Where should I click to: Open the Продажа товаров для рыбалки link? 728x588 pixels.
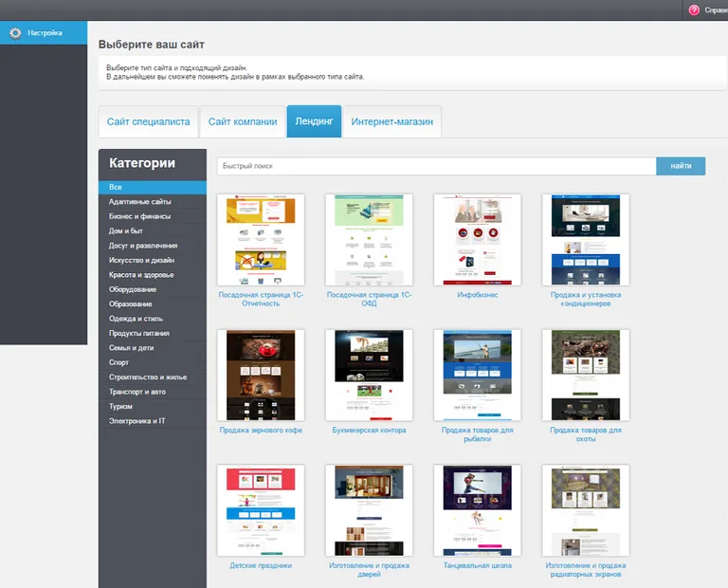click(x=477, y=435)
